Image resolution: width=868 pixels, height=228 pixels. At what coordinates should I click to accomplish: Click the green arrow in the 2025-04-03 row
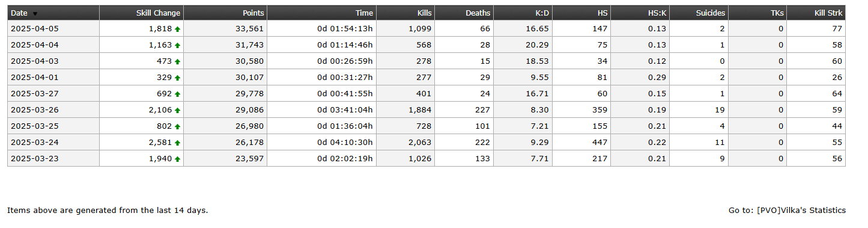tap(178, 61)
